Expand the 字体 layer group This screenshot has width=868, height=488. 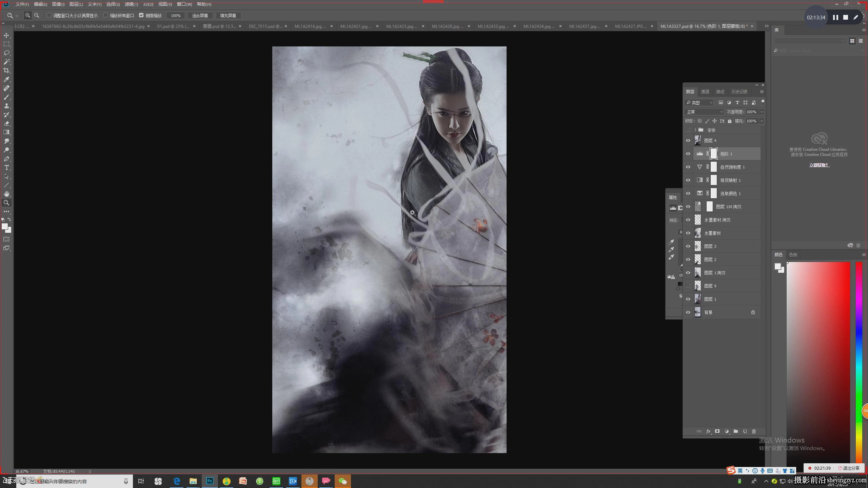coord(695,130)
